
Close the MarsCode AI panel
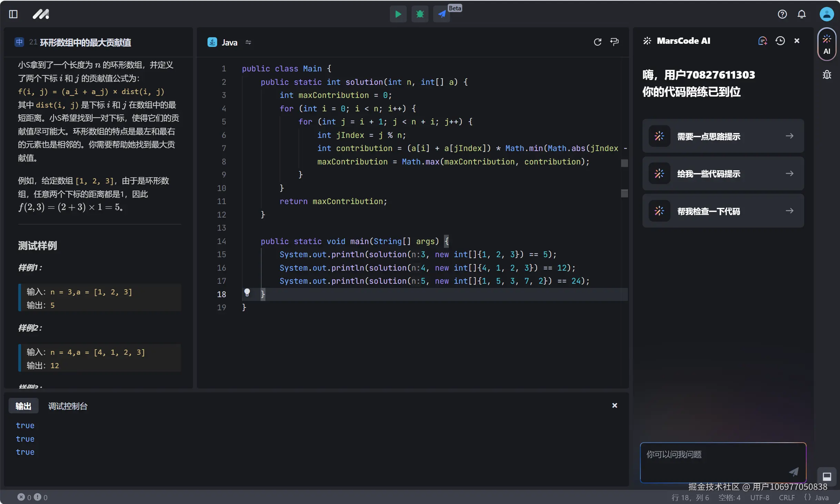pos(797,41)
